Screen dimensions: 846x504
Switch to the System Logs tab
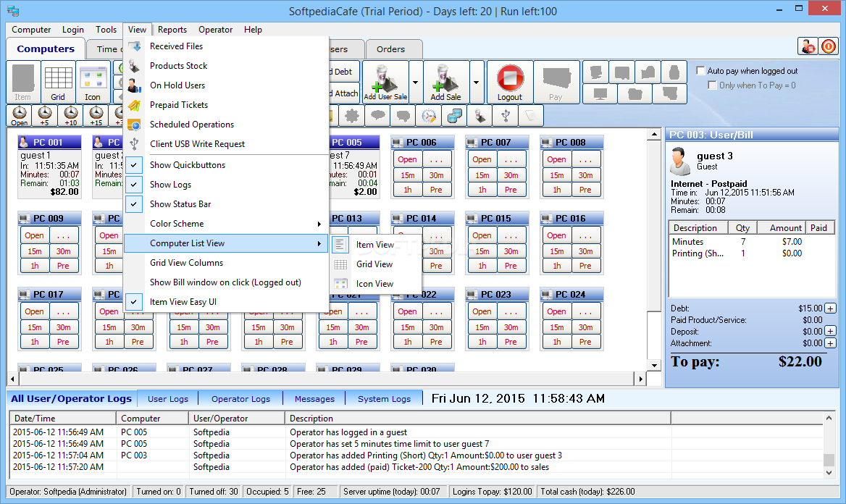[x=384, y=399]
